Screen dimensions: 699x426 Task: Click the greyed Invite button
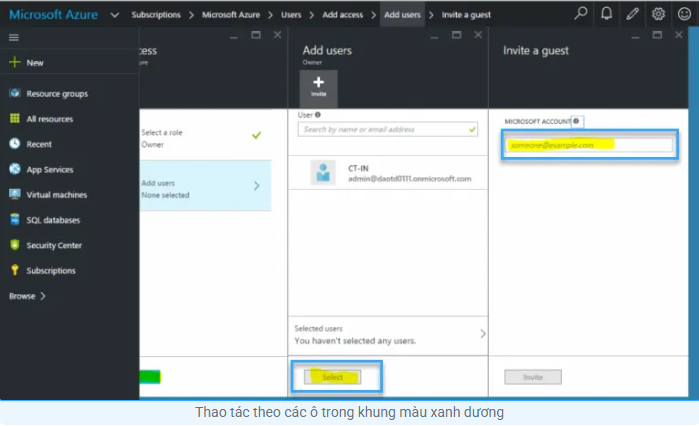tap(533, 377)
